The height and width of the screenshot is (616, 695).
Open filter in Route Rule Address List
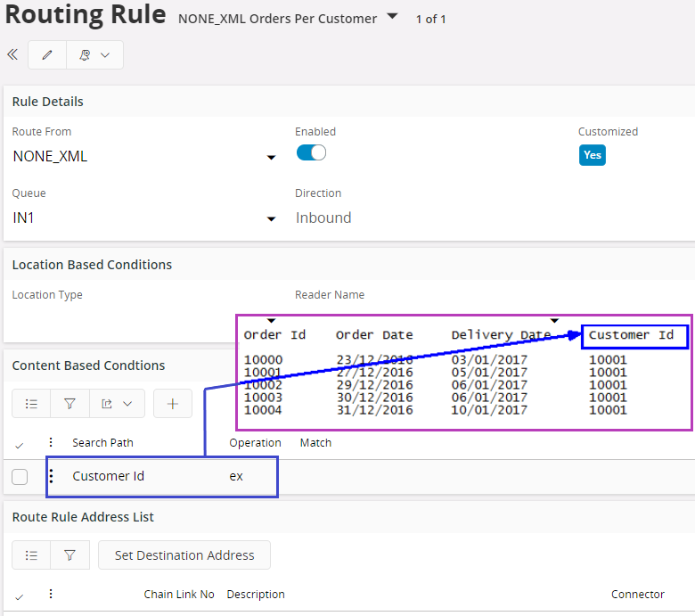(x=69, y=555)
